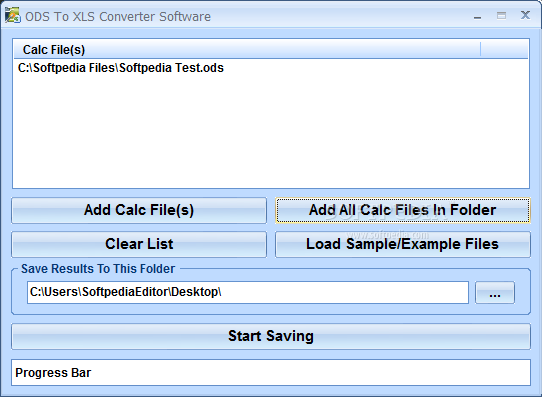The height and width of the screenshot is (397, 542).
Task: Maximize the converter window
Action: click(x=501, y=16)
